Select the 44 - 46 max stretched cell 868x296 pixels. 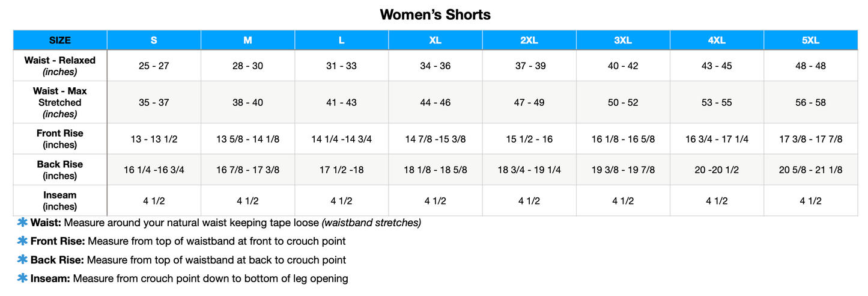[436, 102]
